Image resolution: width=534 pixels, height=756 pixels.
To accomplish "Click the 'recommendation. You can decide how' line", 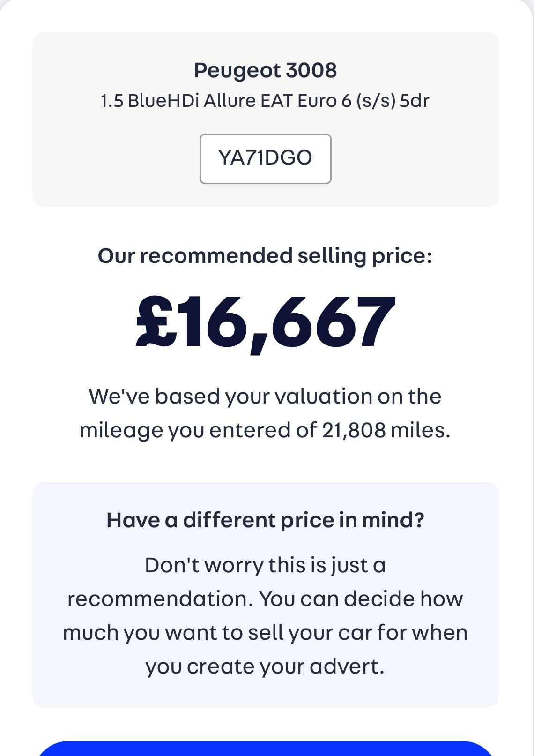I will (265, 599).
